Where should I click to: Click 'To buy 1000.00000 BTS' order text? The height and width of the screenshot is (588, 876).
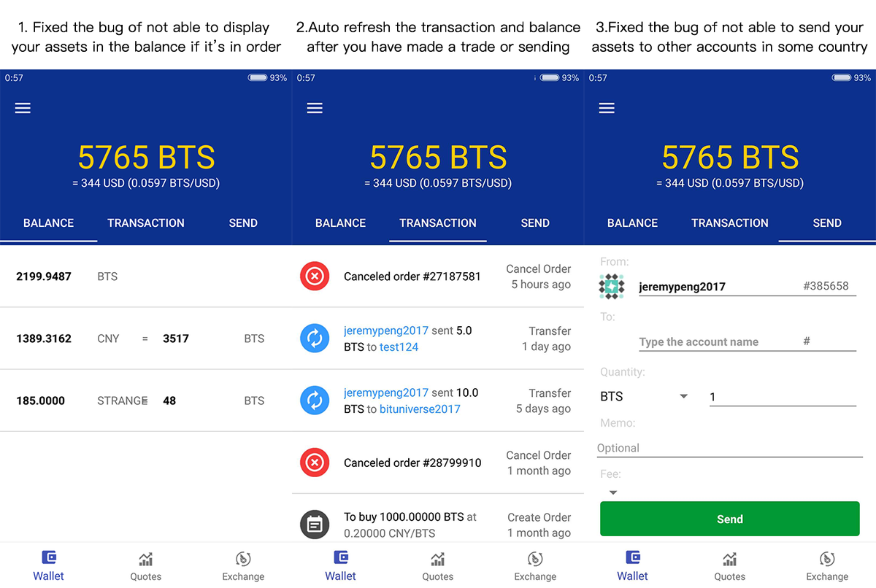coord(404,517)
